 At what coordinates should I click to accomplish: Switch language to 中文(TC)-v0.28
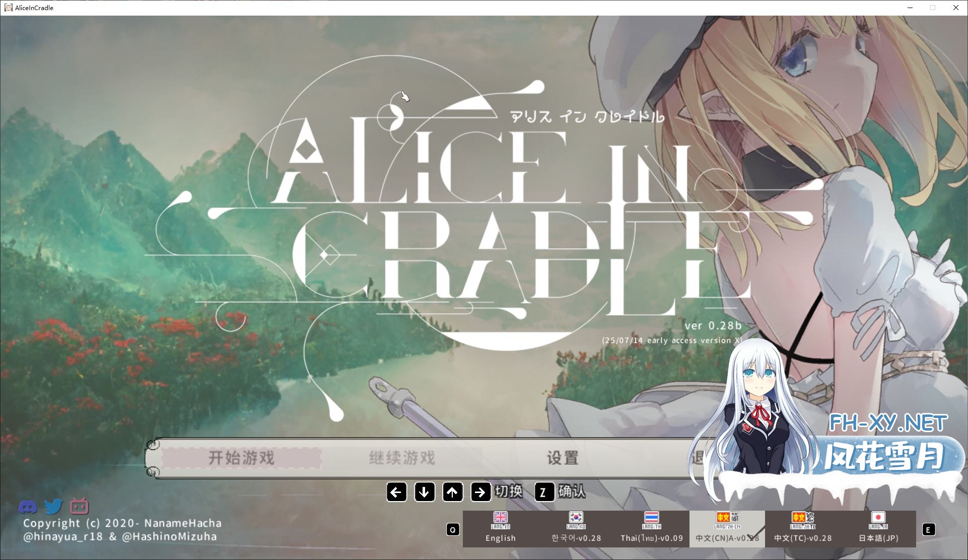(x=803, y=529)
